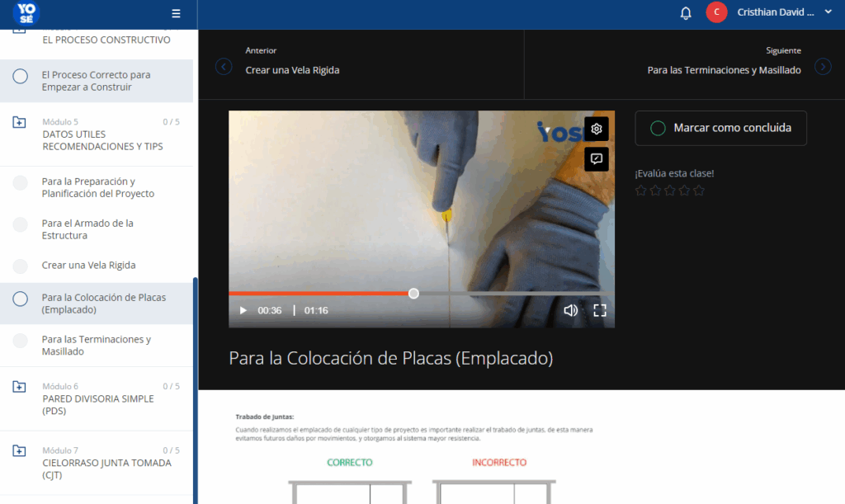Mute the video volume
Viewport: 845px width, 504px height.
point(571,310)
